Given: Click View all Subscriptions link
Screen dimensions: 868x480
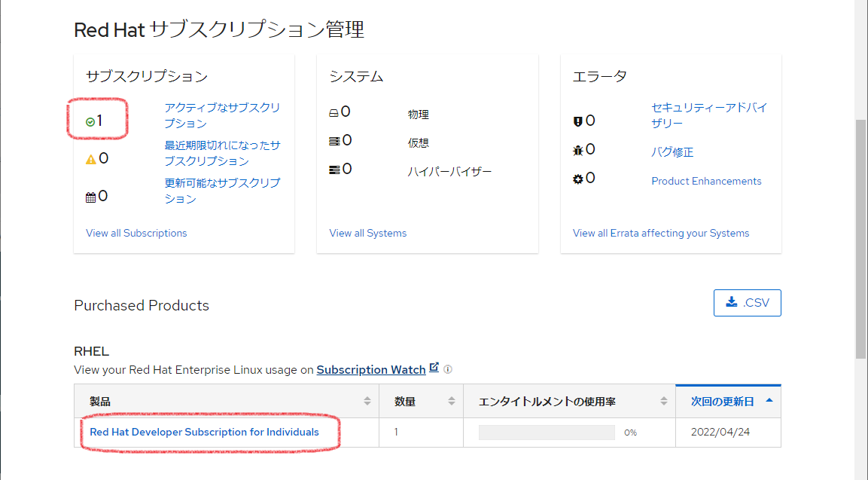Looking at the screenshot, I should (136, 234).
